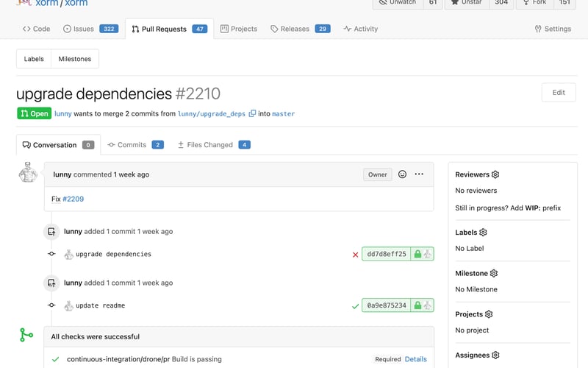588x368 pixels.
Task: Click the Milestones button
Action: [75, 59]
